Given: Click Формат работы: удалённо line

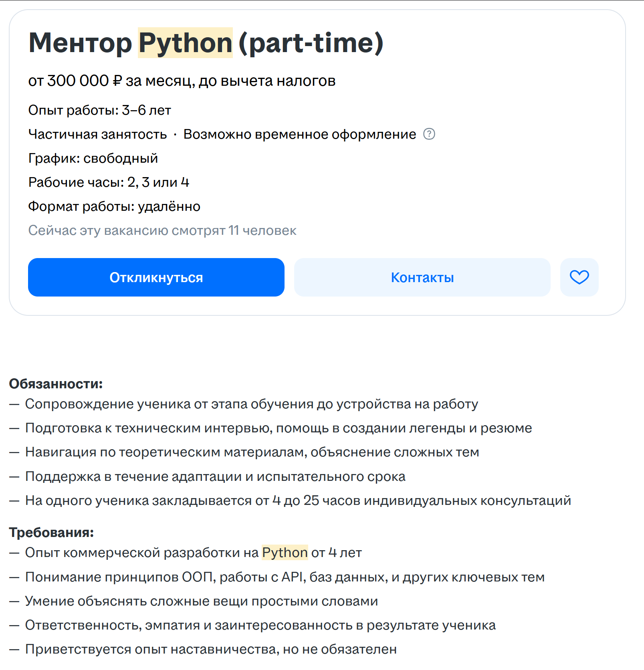Looking at the screenshot, I should point(114,206).
